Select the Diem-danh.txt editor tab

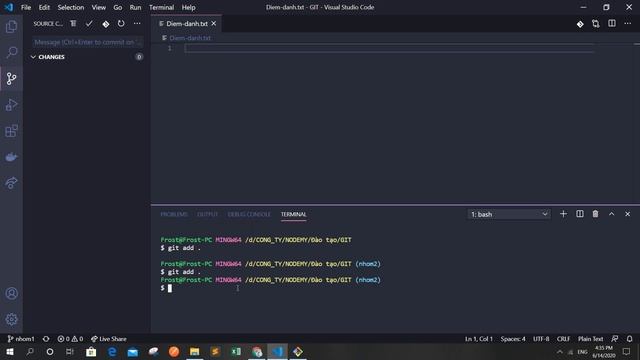click(187, 24)
